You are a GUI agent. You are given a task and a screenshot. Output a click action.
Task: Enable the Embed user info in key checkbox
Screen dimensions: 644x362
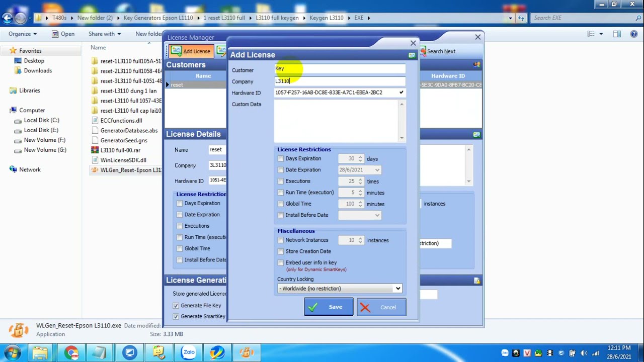pos(281,262)
